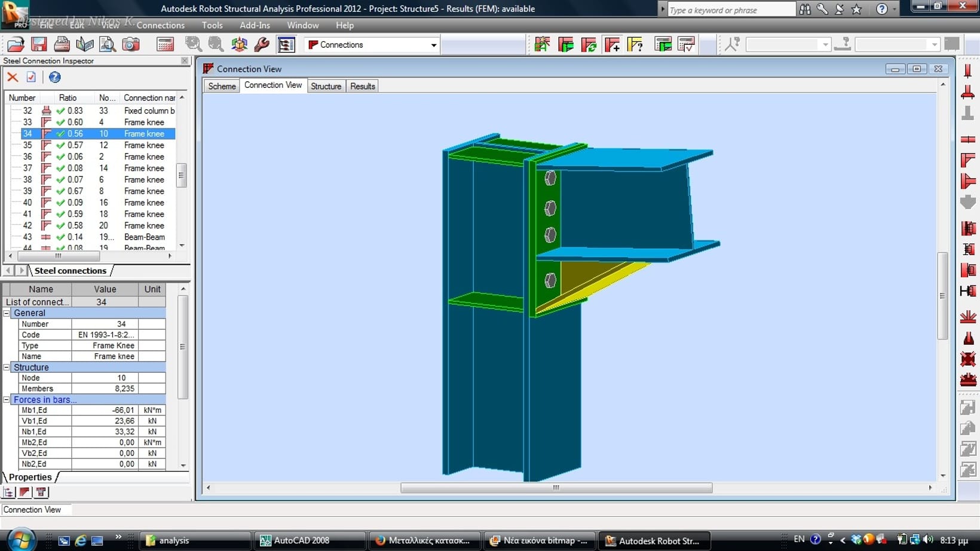Viewport: 980px width, 551px height.
Task: Click the connection query question-mark icon
Action: click(635, 45)
